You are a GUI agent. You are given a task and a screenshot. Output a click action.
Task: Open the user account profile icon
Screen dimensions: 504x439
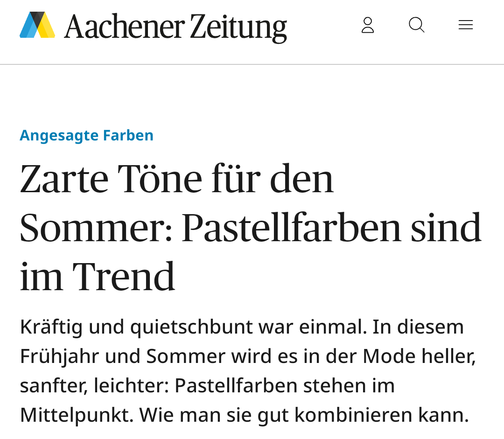click(368, 25)
